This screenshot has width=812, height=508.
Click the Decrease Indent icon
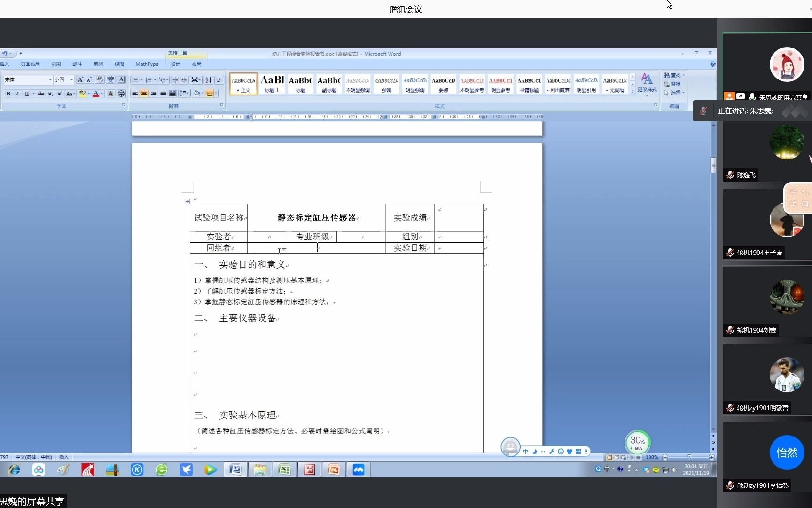click(x=175, y=79)
